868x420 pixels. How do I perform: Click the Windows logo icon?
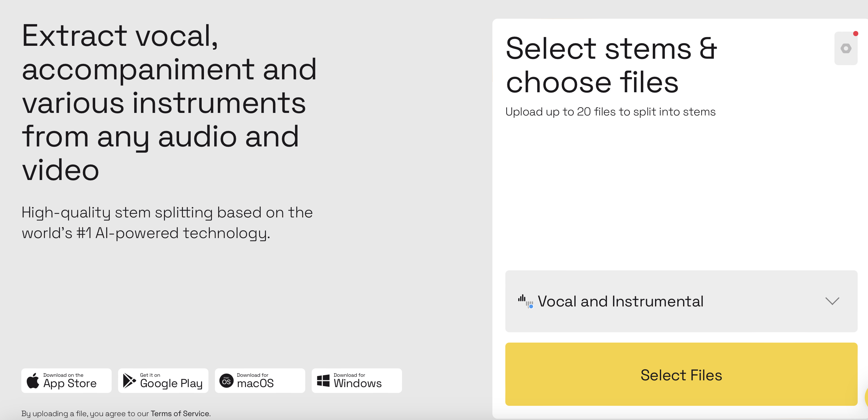coord(323,381)
